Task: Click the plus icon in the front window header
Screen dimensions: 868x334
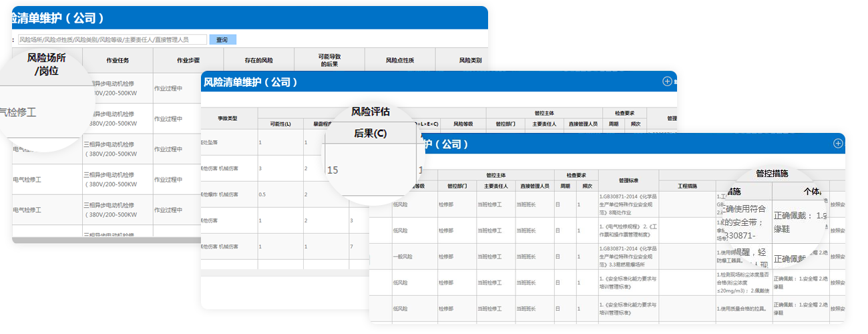Action: pos(838,144)
